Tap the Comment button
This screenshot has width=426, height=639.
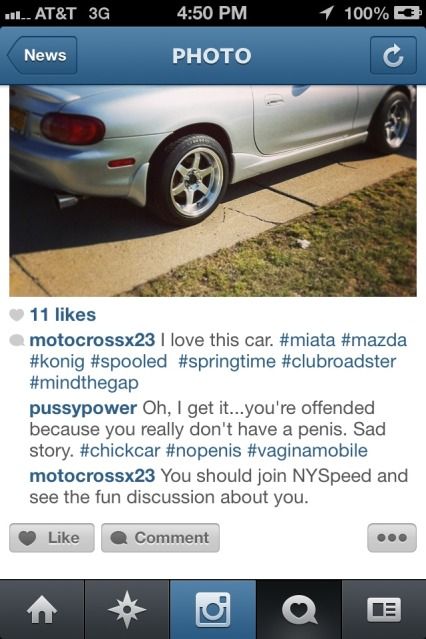[160, 538]
